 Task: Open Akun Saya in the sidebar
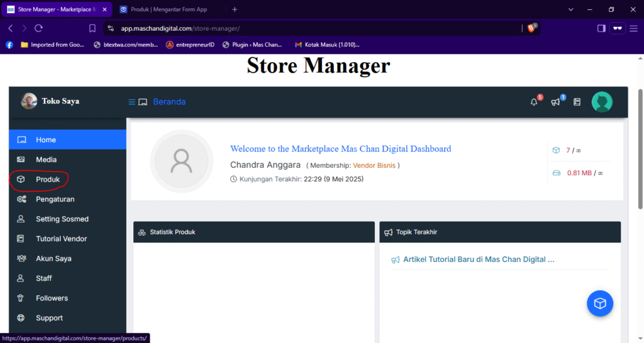click(x=67, y=258)
